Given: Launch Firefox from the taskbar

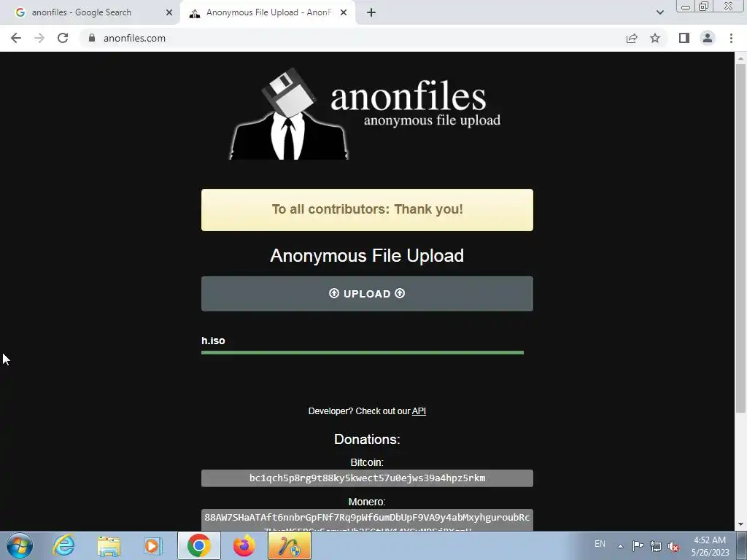Looking at the screenshot, I should (x=244, y=545).
